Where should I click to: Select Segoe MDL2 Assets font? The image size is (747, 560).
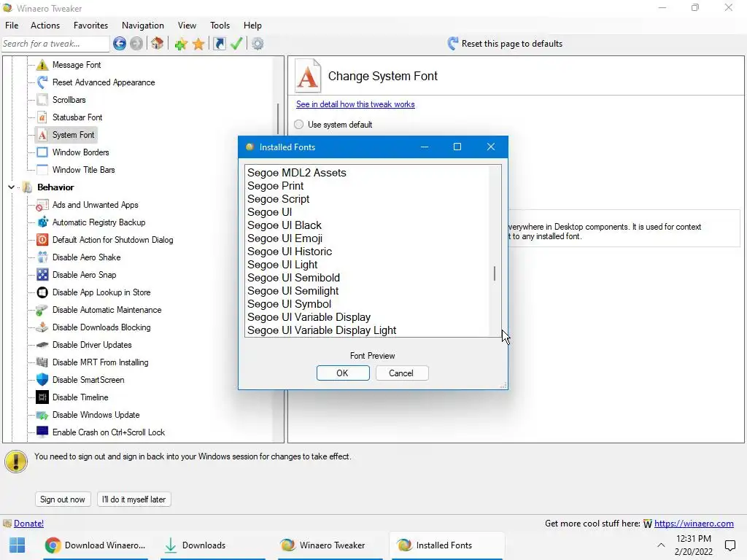pos(296,173)
